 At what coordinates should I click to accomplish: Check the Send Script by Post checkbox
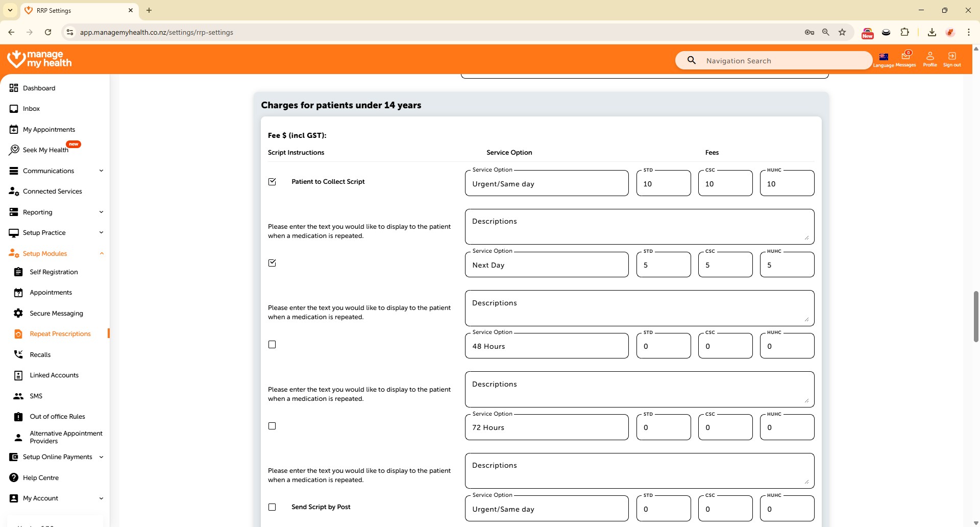pyautogui.click(x=272, y=507)
